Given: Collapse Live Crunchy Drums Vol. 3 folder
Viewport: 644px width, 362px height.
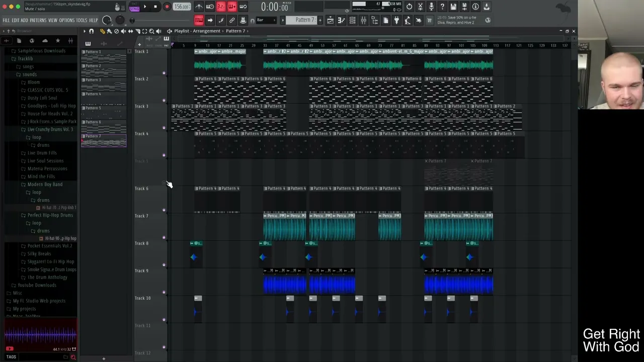Looking at the screenshot, I should tap(50, 129).
